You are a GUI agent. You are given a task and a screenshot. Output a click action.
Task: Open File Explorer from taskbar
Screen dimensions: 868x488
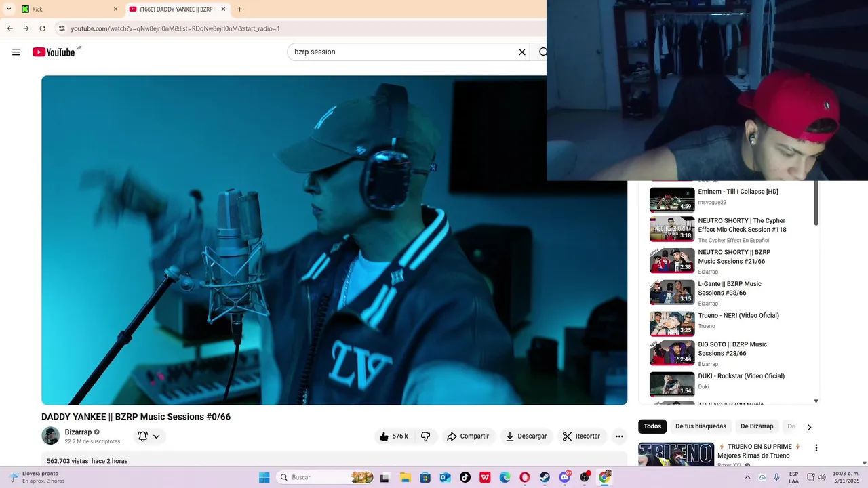[x=405, y=477]
